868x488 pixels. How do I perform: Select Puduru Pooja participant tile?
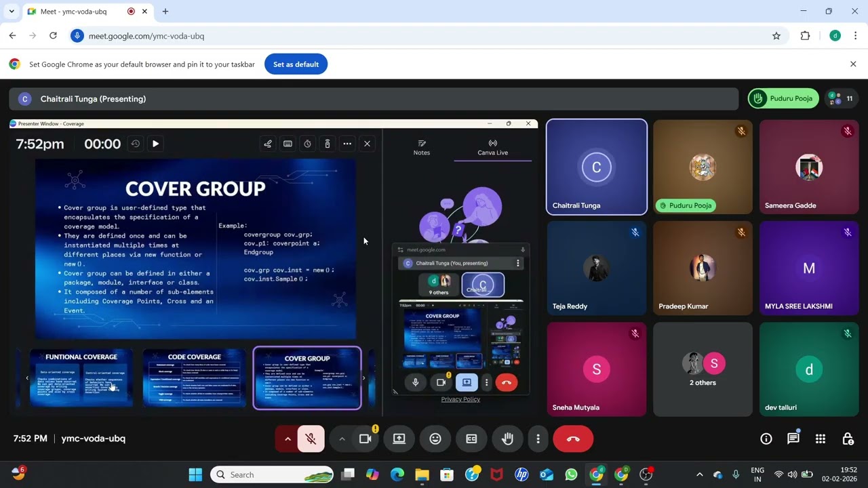[x=703, y=167]
